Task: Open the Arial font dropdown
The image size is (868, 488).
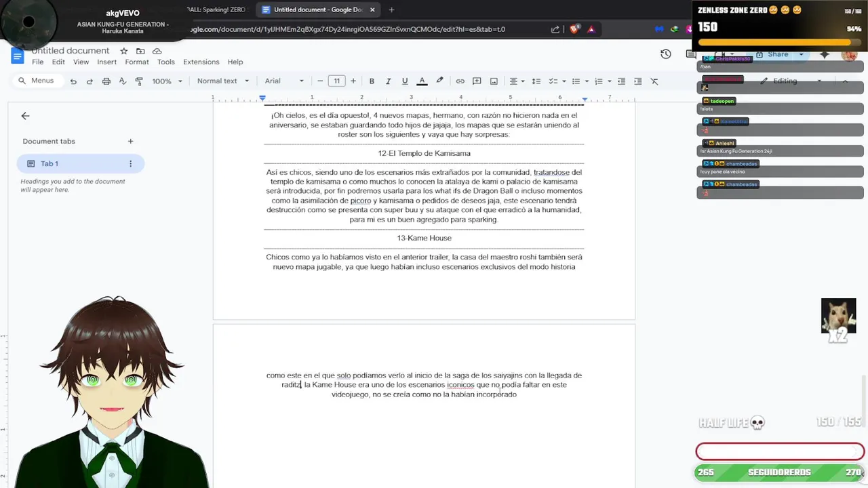Action: (284, 81)
